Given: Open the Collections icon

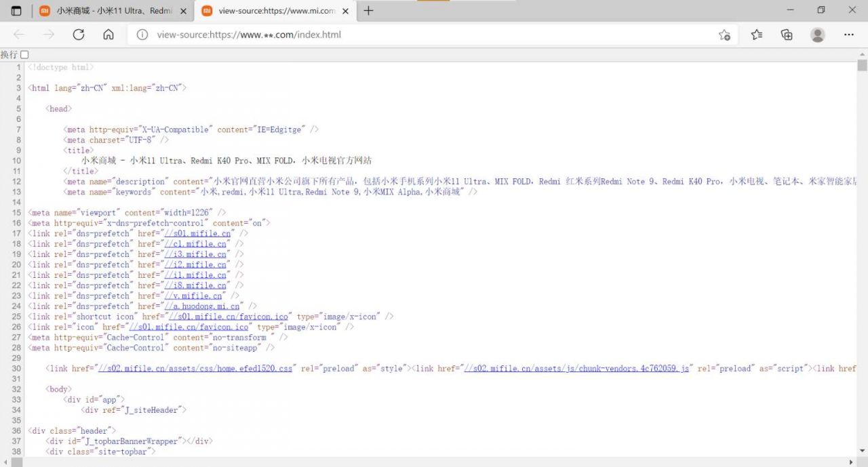Looking at the screenshot, I should pyautogui.click(x=787, y=35).
